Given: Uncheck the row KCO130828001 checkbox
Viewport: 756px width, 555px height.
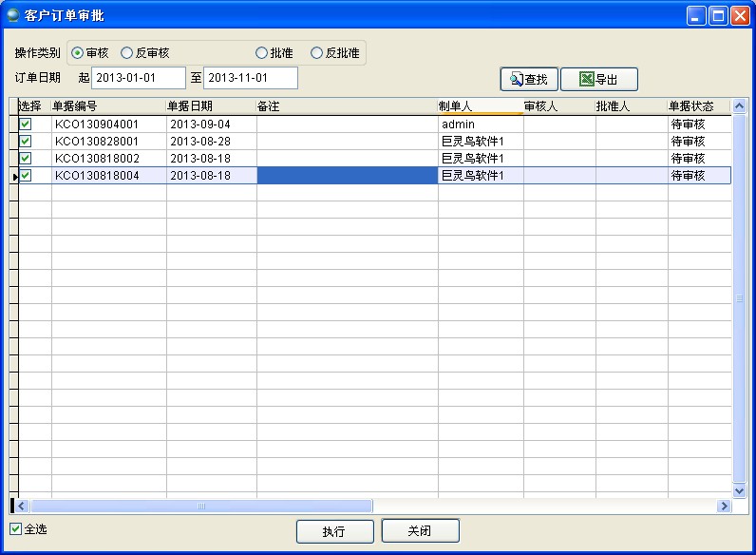Looking at the screenshot, I should [26, 142].
